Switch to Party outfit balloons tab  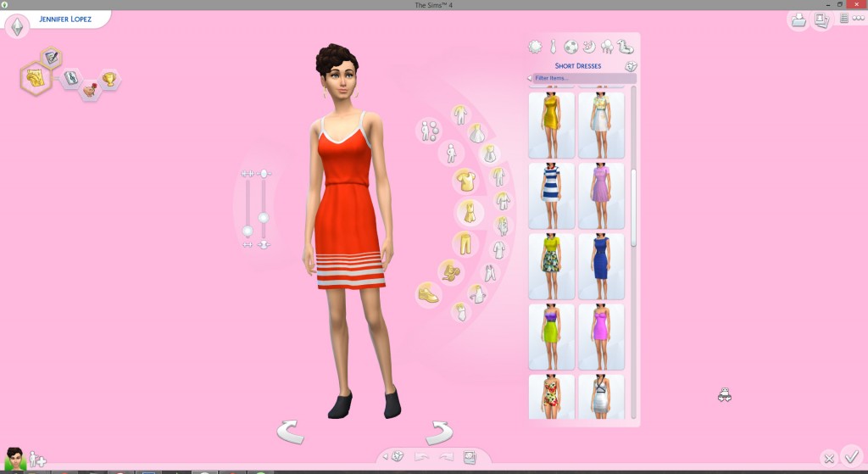tap(607, 47)
